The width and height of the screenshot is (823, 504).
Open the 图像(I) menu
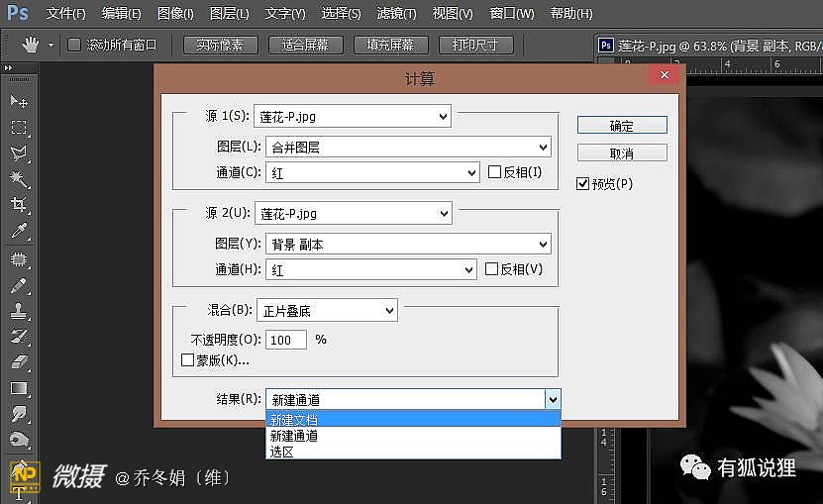(175, 14)
